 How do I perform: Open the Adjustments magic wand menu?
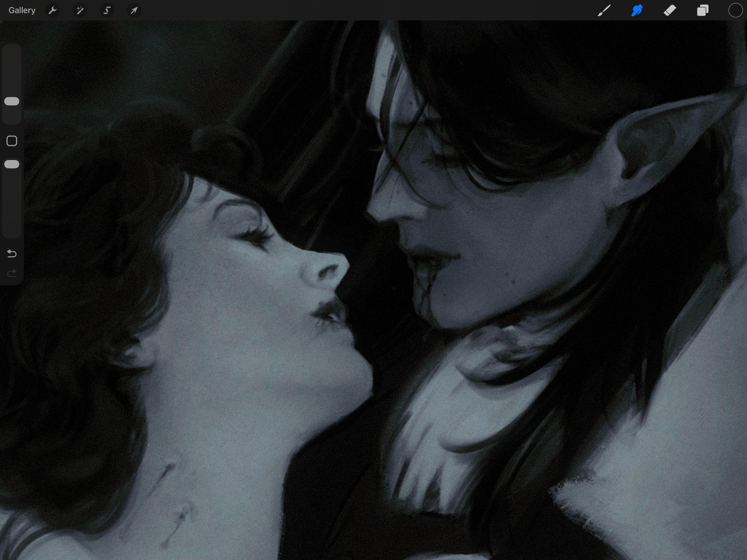tap(80, 11)
